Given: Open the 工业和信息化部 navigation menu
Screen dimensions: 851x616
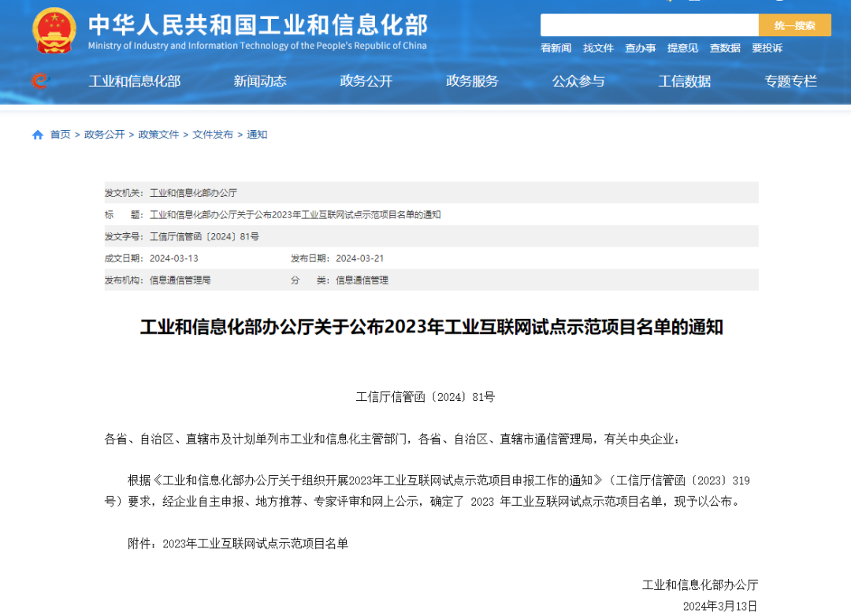Looking at the screenshot, I should tap(135, 81).
